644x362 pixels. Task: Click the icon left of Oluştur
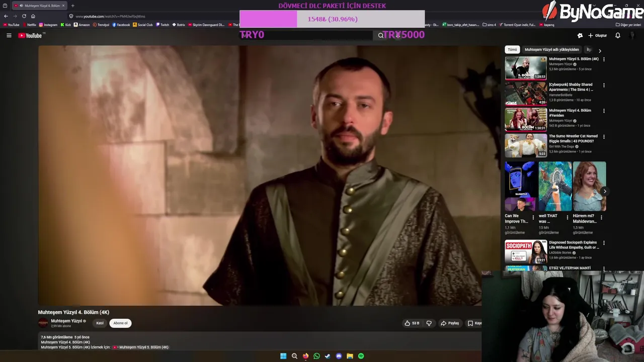(x=580, y=35)
